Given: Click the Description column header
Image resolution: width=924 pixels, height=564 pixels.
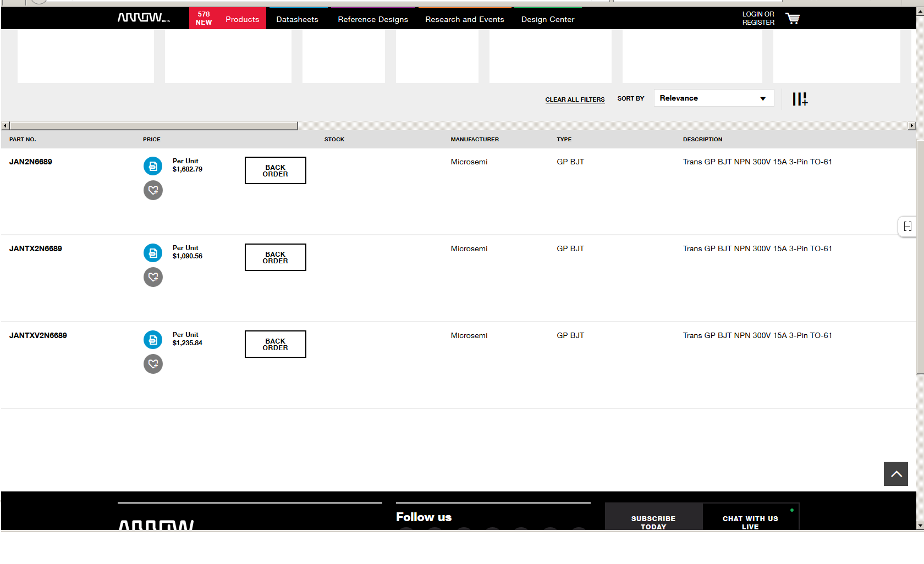Looking at the screenshot, I should pyautogui.click(x=703, y=140).
